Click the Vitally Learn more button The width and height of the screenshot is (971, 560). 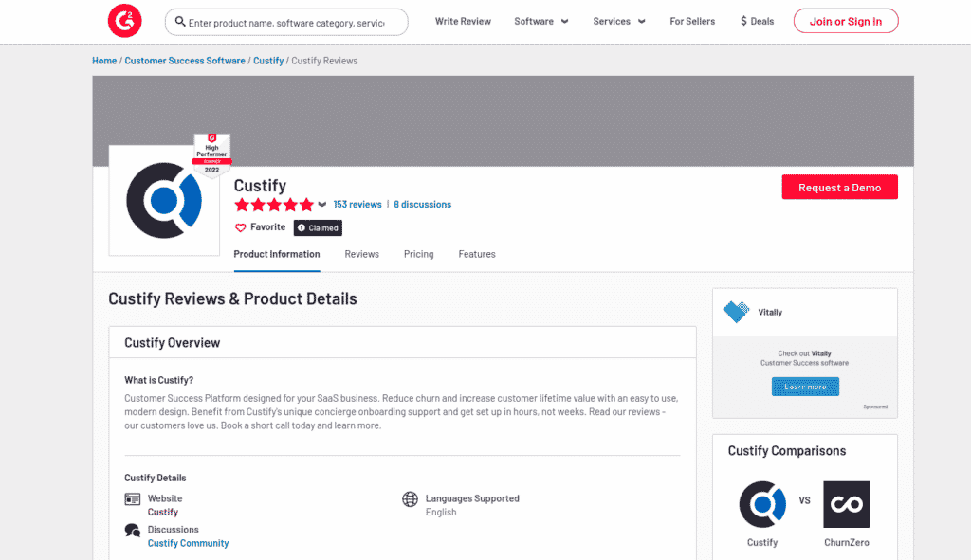[805, 387]
